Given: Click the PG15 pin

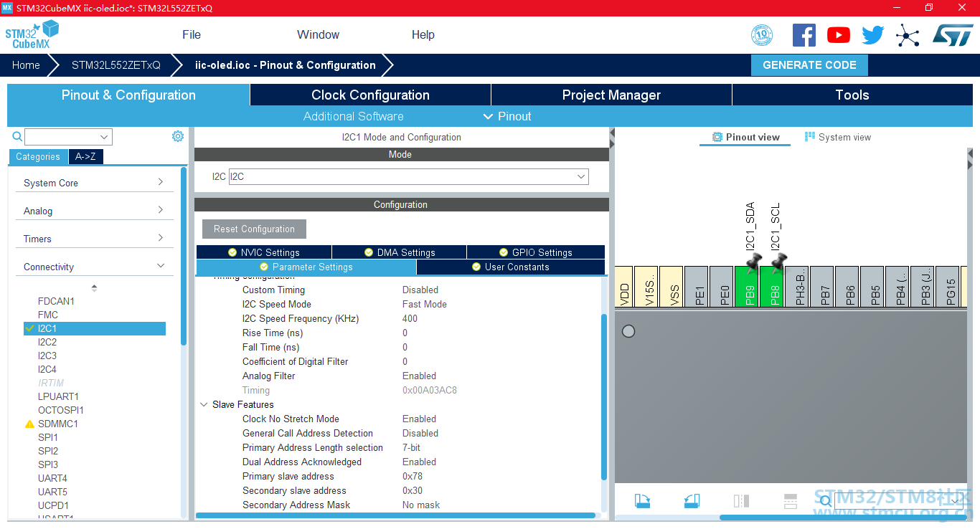Looking at the screenshot, I should (x=948, y=287).
